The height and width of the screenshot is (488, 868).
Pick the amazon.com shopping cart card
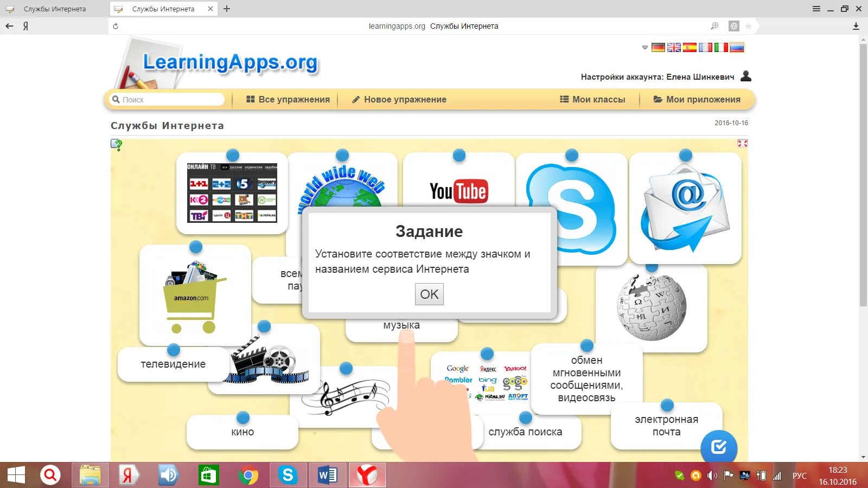point(195,296)
